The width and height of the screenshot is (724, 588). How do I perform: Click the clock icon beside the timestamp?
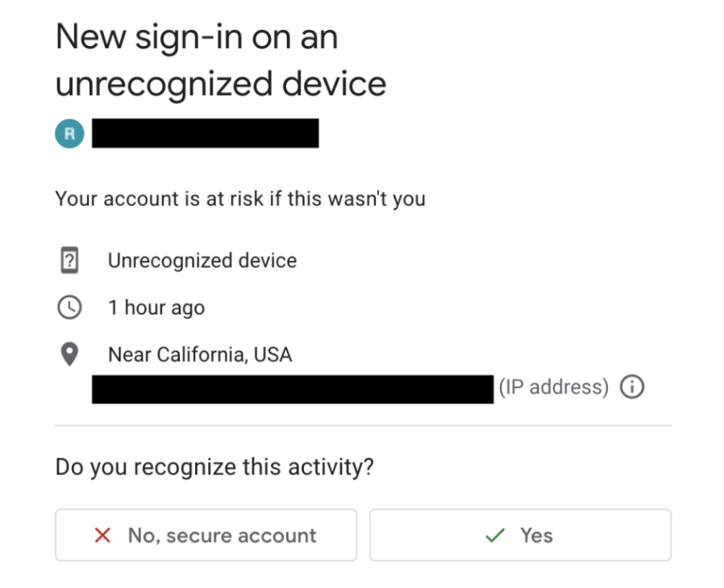(x=71, y=307)
